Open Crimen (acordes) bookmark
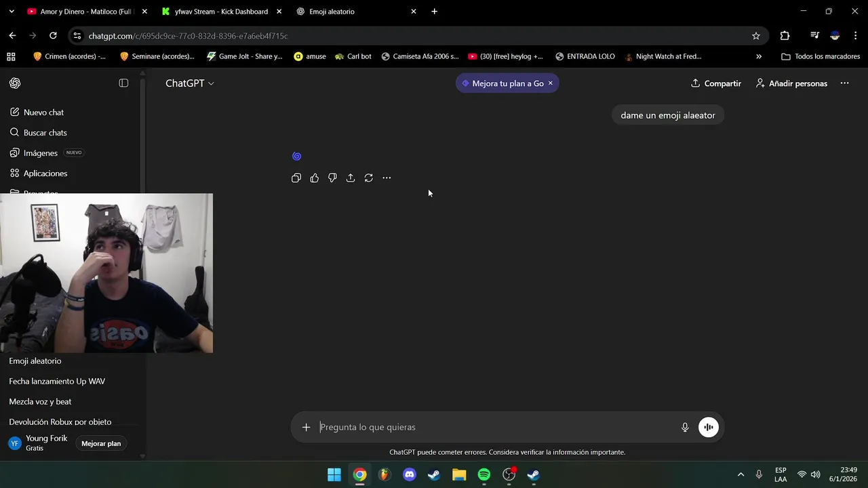This screenshot has width=868, height=488. [x=69, y=56]
